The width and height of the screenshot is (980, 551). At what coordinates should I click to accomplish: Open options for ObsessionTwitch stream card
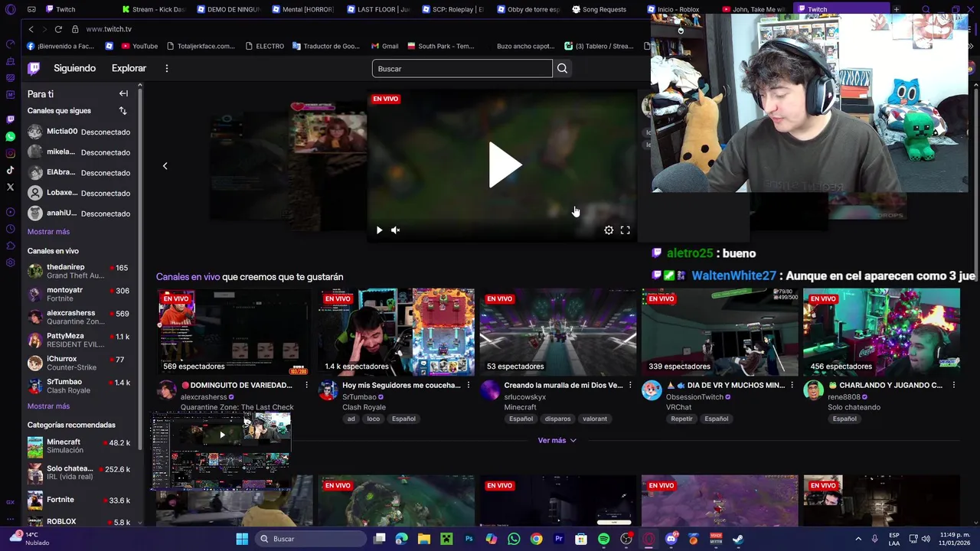tap(792, 385)
